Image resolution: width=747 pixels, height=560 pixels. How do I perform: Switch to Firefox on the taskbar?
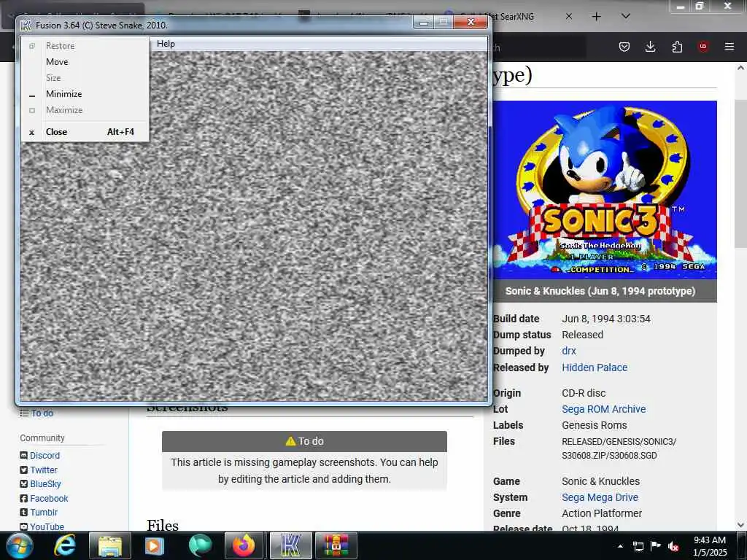click(244, 545)
